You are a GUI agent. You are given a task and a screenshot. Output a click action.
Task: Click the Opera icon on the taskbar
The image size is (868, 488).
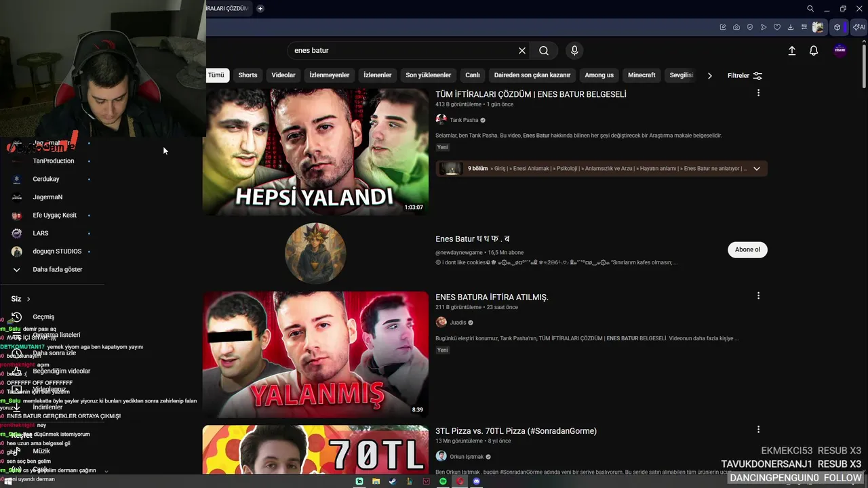pos(460,481)
